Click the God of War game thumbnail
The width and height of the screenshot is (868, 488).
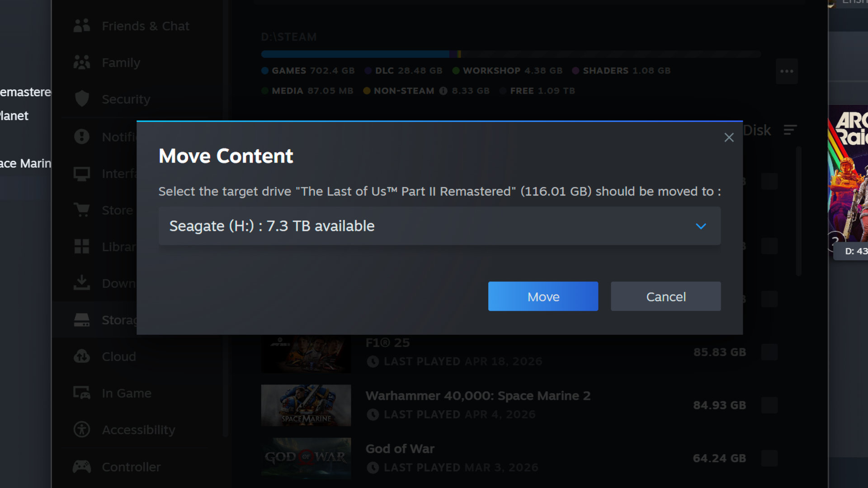tap(306, 458)
